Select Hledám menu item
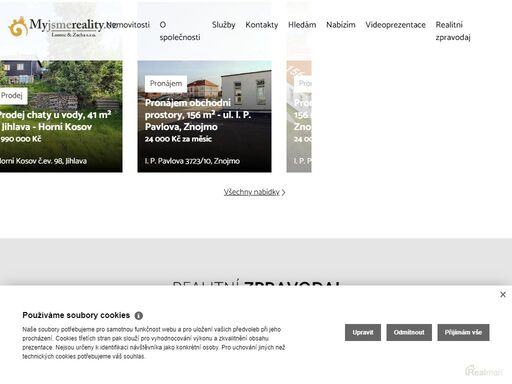The height and width of the screenshot is (384, 512). pyautogui.click(x=302, y=25)
